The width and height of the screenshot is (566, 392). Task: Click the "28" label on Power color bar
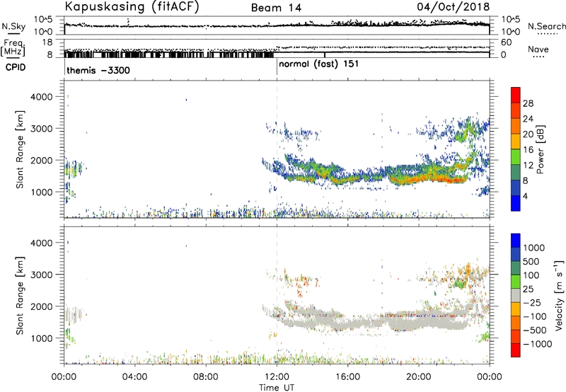pyautogui.click(x=528, y=103)
